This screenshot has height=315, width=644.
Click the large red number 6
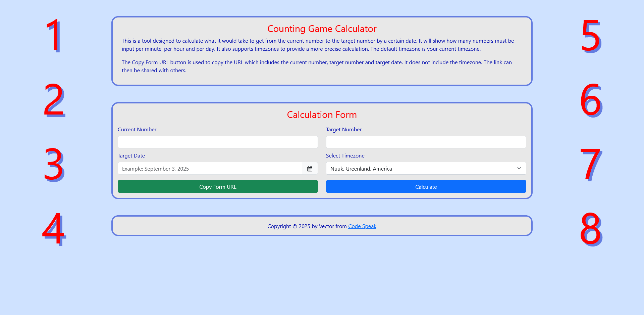(591, 100)
